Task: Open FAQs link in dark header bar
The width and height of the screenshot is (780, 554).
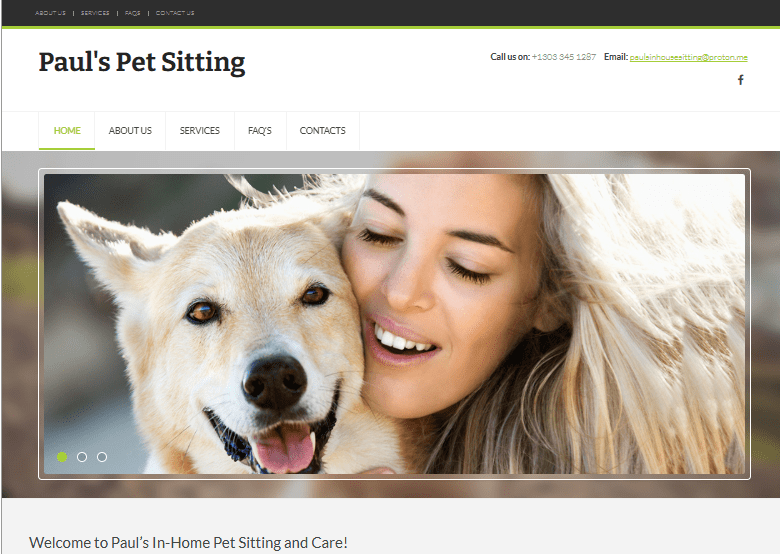Action: tap(132, 13)
